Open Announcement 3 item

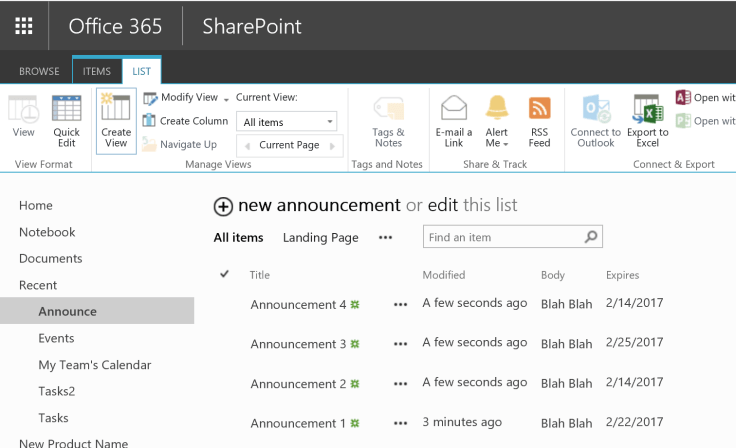coord(298,344)
